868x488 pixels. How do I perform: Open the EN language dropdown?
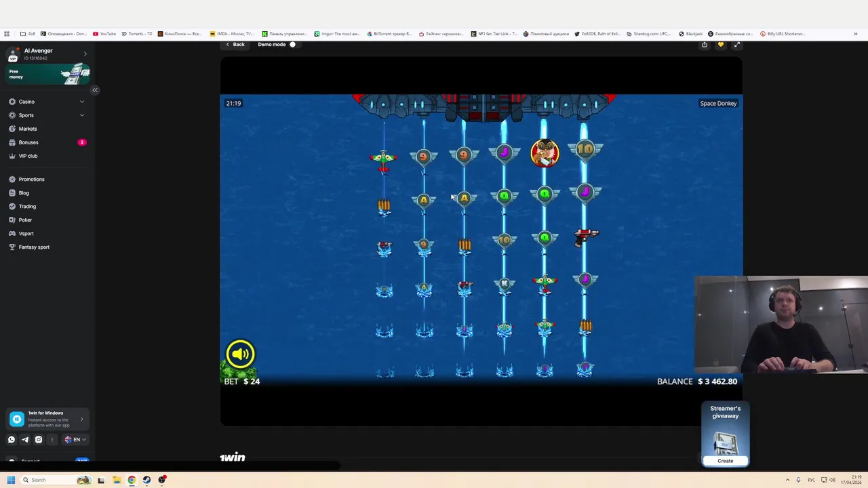pyautogui.click(x=75, y=439)
